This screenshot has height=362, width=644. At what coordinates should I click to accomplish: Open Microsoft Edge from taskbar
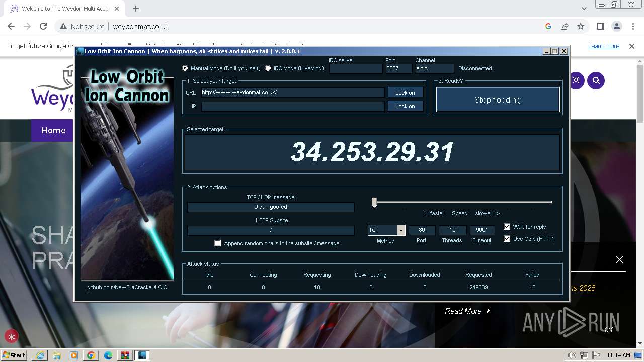pos(108,355)
